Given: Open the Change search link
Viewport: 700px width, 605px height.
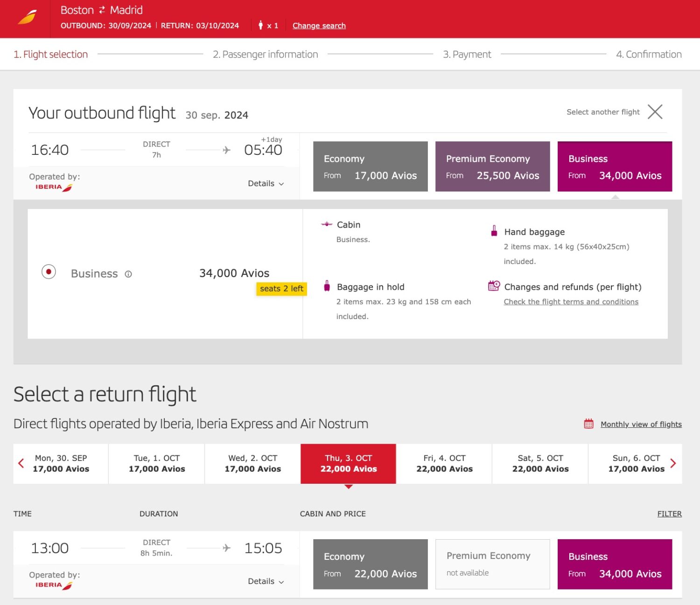Looking at the screenshot, I should tap(319, 26).
